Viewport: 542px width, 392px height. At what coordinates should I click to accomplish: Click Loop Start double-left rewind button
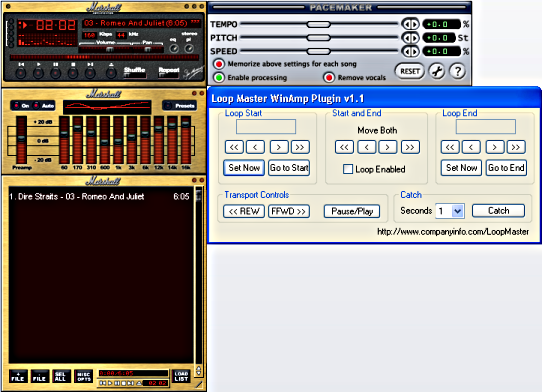point(234,147)
